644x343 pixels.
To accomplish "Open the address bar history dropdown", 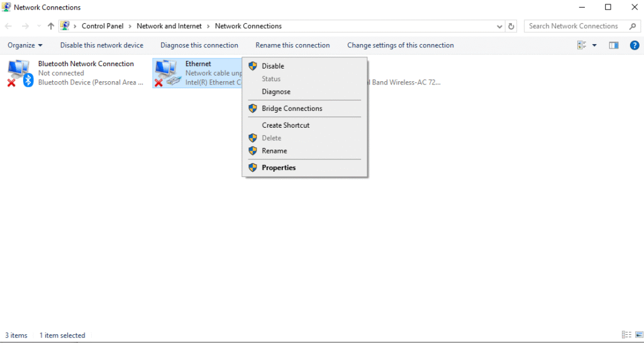I will pyautogui.click(x=499, y=26).
